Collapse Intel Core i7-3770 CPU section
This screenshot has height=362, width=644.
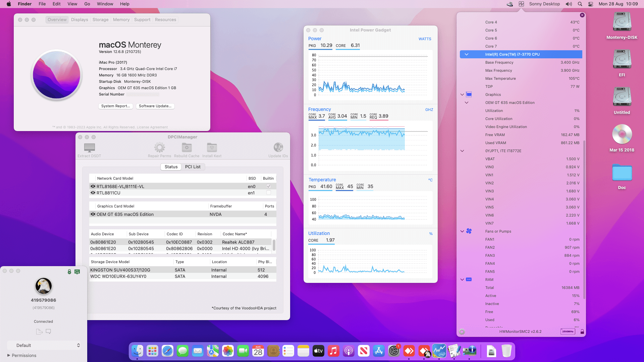(466, 54)
